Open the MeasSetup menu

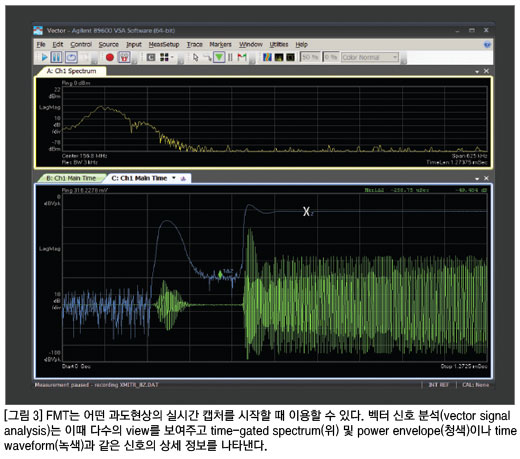(164, 44)
